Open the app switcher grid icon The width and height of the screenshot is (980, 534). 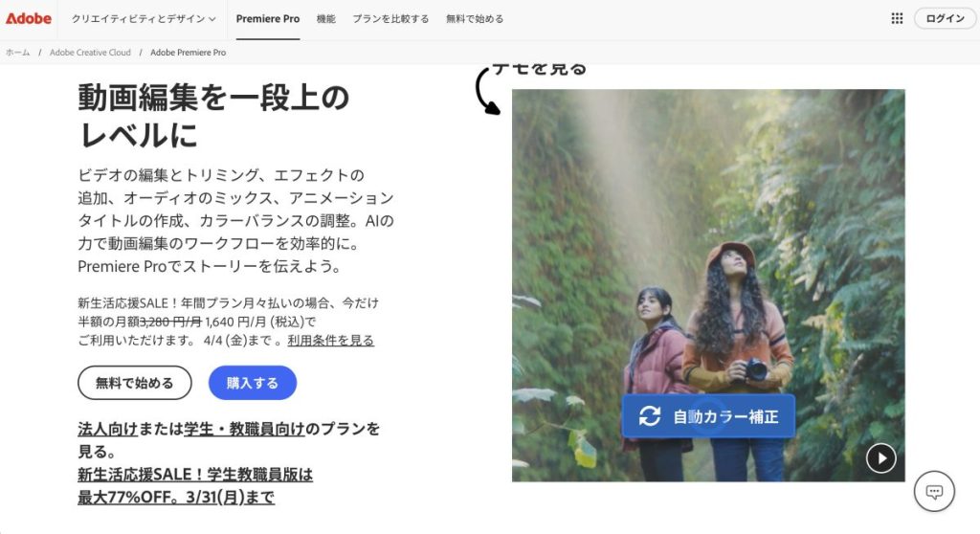(897, 18)
